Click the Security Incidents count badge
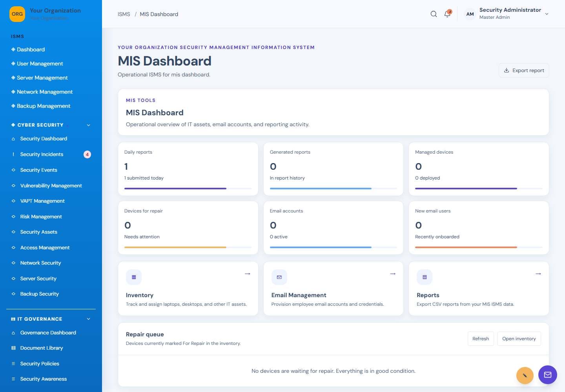 [87, 154]
